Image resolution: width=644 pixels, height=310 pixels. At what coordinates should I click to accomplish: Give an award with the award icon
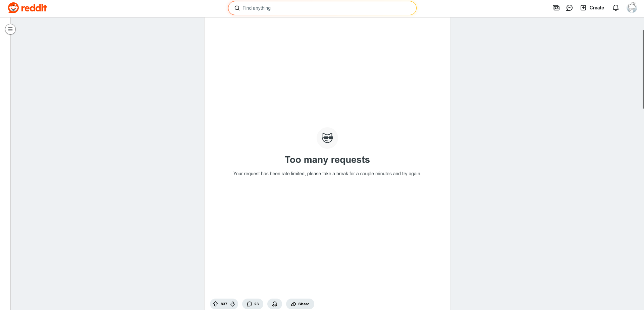pos(275,304)
